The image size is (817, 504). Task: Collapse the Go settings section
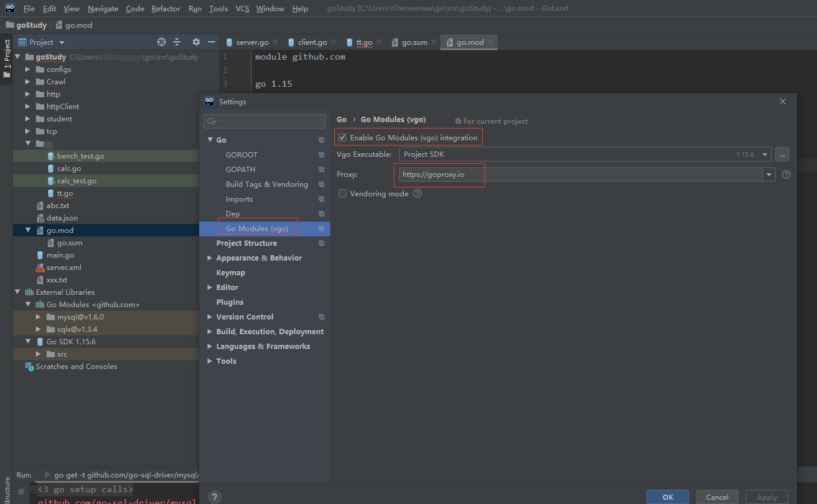click(x=210, y=140)
